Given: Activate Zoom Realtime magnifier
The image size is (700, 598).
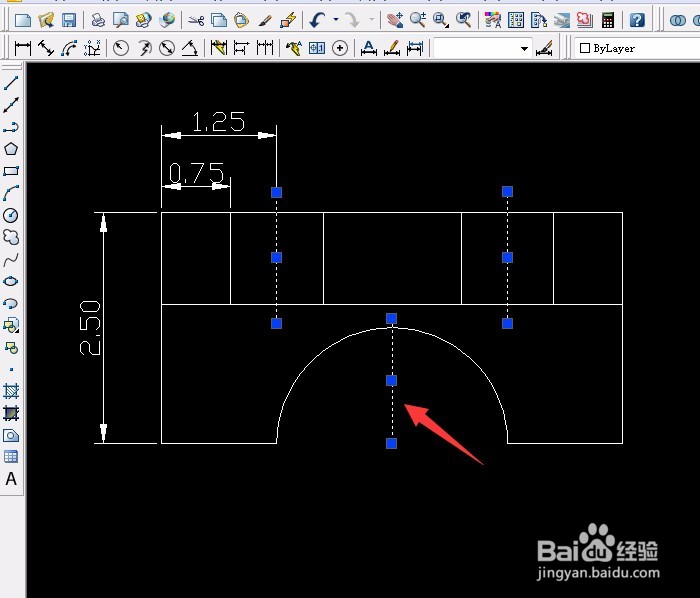Looking at the screenshot, I should click(418, 20).
